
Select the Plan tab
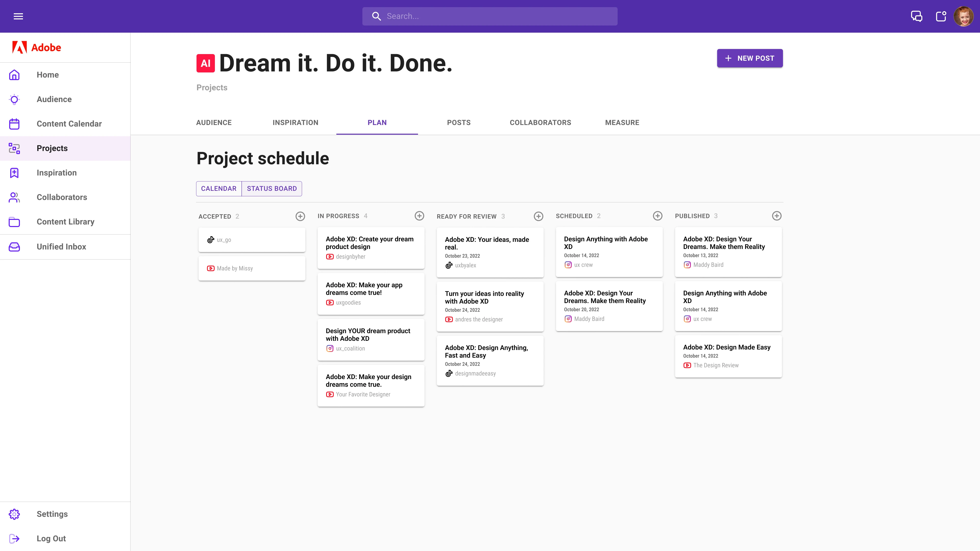(377, 123)
